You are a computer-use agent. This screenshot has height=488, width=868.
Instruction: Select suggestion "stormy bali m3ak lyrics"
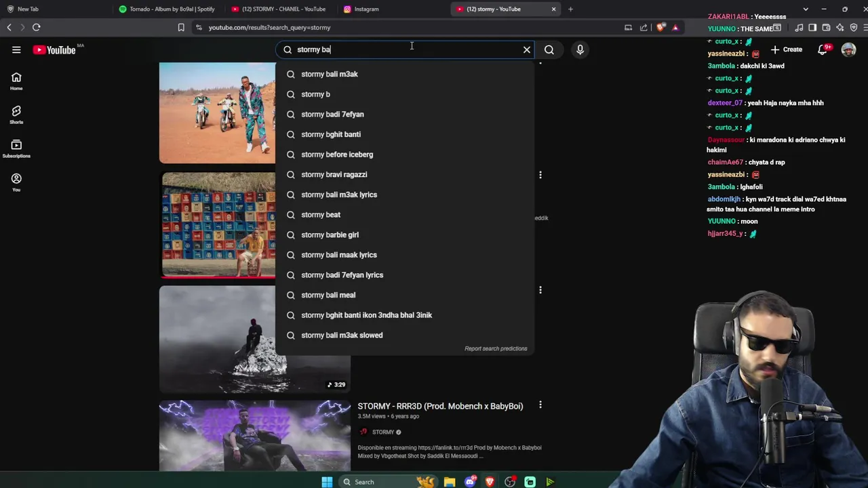tap(404, 195)
